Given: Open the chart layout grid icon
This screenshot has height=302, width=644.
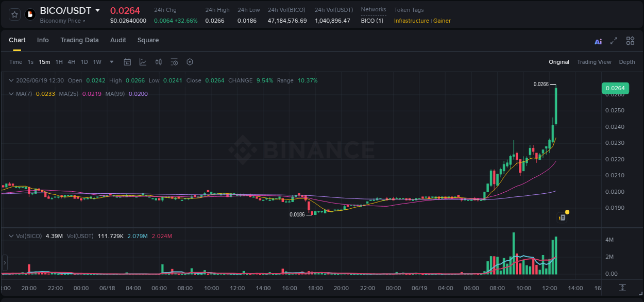Looking at the screenshot, I should coord(630,41).
